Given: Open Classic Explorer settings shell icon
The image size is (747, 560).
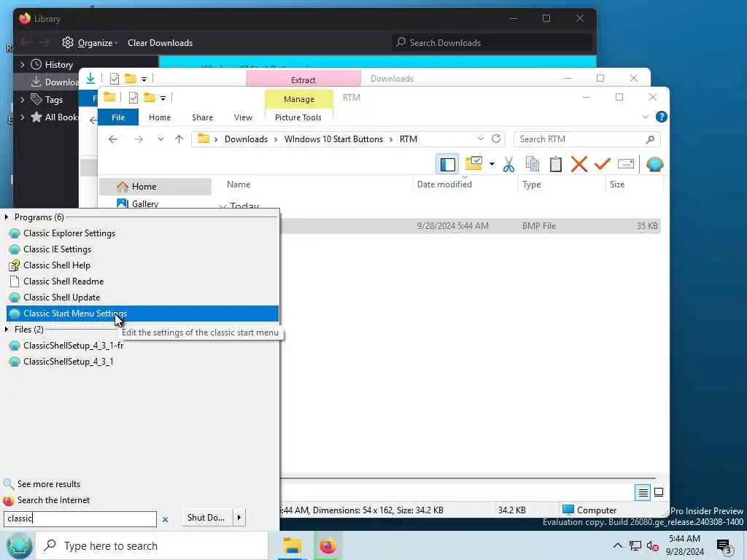Looking at the screenshot, I should pos(655,164).
